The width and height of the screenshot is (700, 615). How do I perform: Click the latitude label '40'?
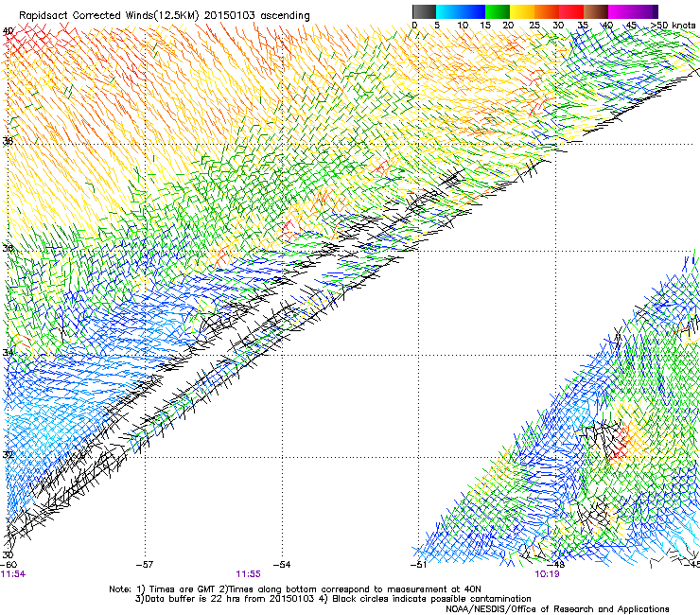(x=8, y=31)
